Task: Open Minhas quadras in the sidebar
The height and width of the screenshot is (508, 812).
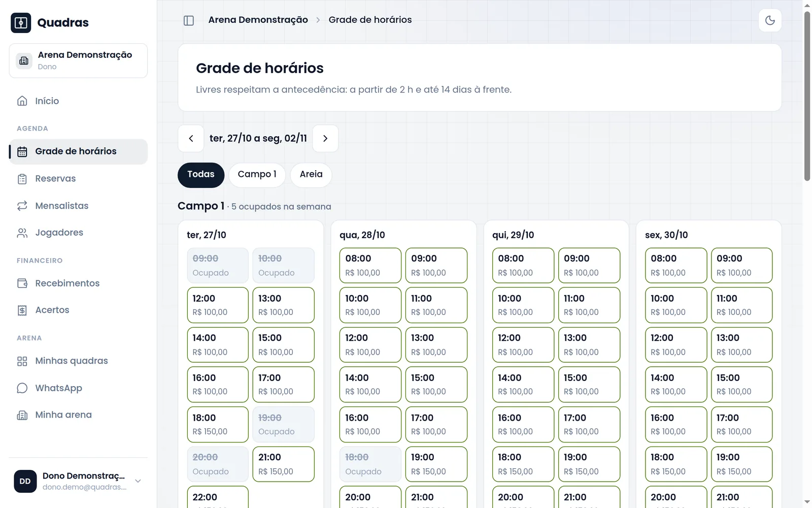Action: (78, 361)
